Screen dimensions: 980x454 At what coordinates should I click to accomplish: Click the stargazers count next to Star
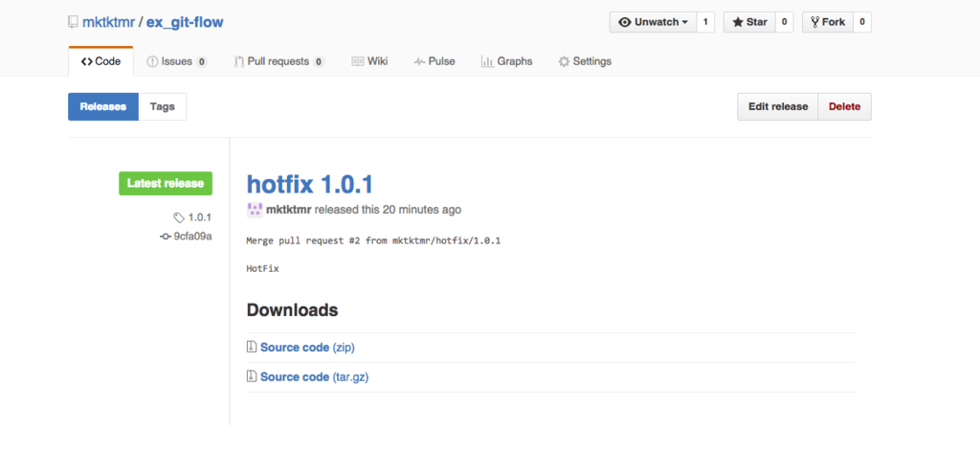tap(785, 22)
